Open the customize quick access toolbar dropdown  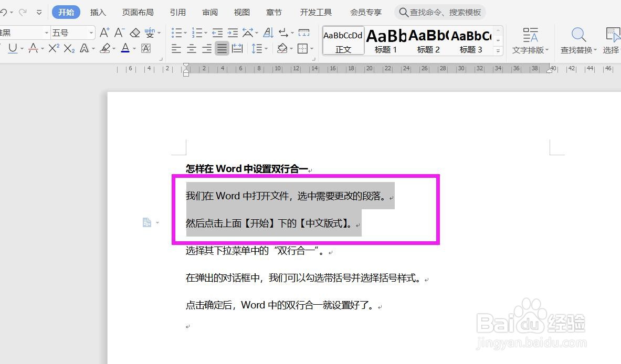[39, 12]
